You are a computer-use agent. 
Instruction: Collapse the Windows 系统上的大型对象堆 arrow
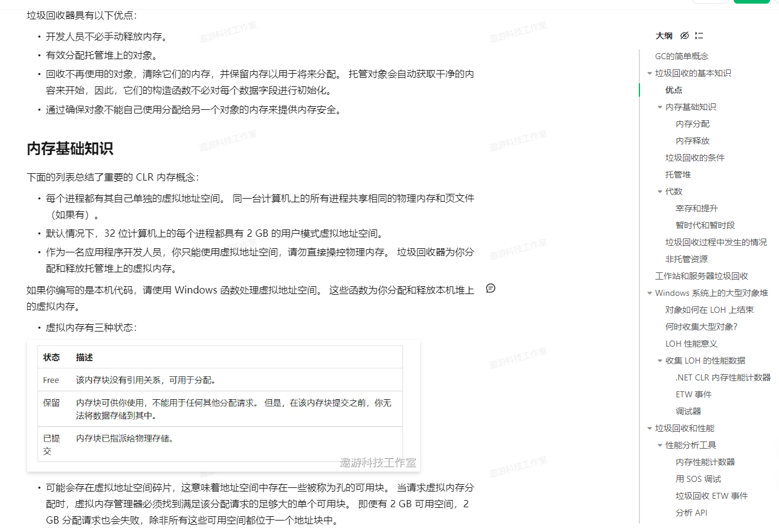click(650, 293)
